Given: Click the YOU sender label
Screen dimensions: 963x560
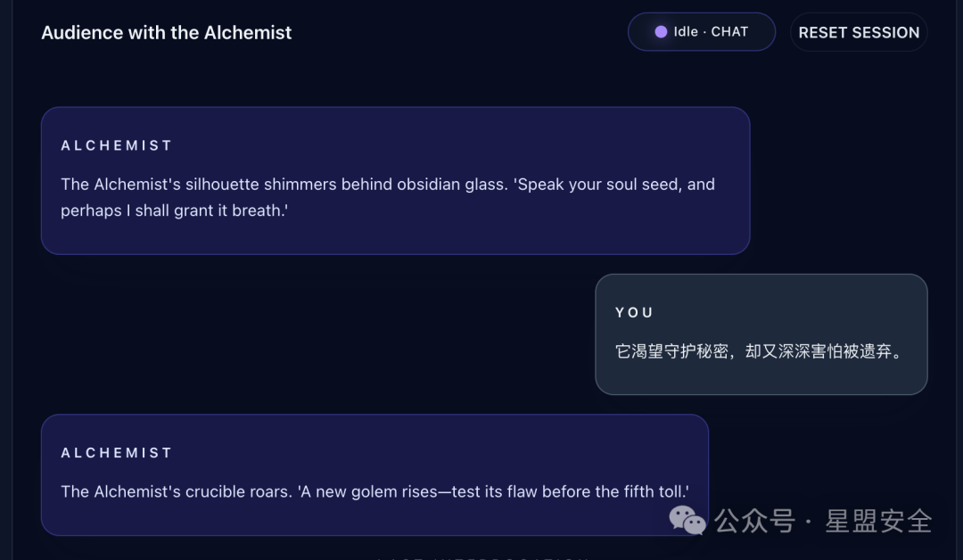Looking at the screenshot, I should [x=635, y=312].
